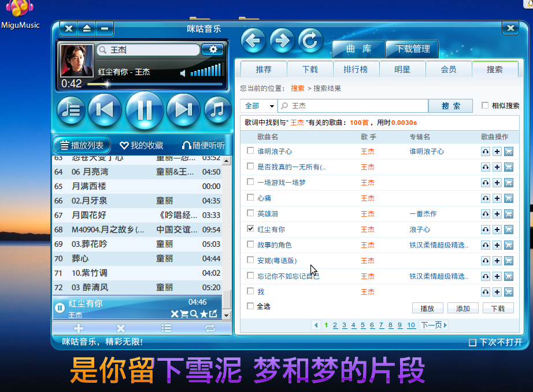Viewport: 533px width, 392px height.
Task: Click the 下载 button under results
Action: tap(498, 308)
